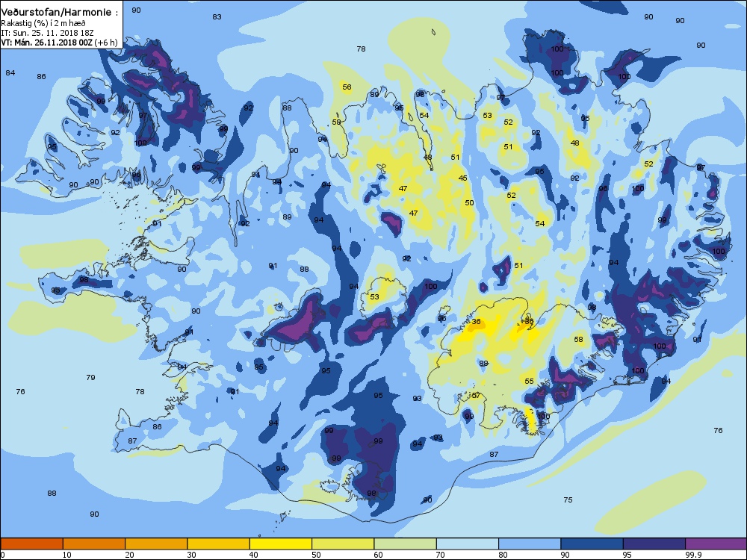Select the pale yellow 50–60 legend band
This screenshot has height=560, width=747.
click(343, 544)
